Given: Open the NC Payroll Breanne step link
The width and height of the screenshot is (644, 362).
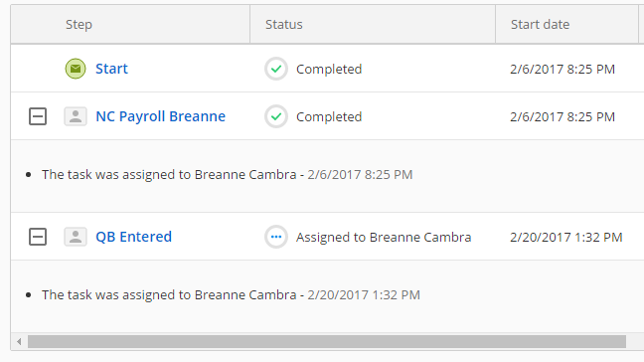Looking at the screenshot, I should [161, 116].
